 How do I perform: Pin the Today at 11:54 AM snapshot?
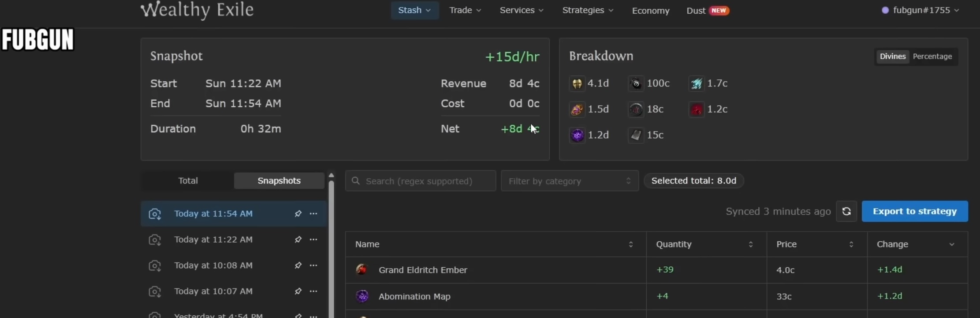tap(298, 214)
